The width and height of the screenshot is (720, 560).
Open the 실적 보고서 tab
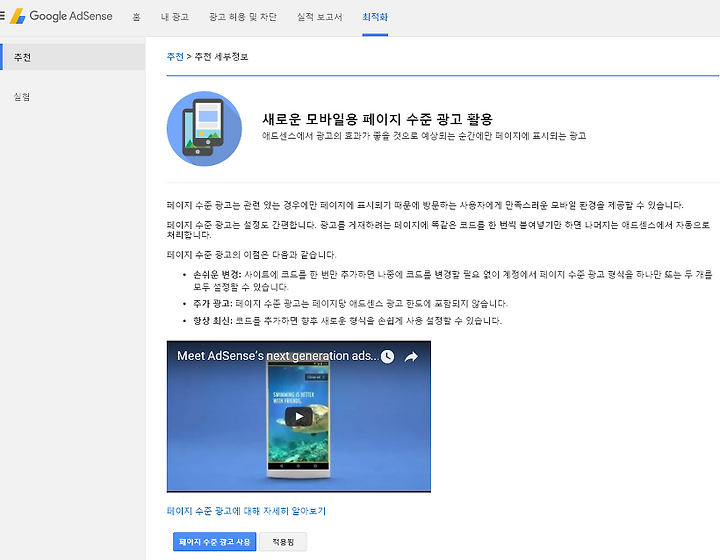pyautogui.click(x=319, y=17)
